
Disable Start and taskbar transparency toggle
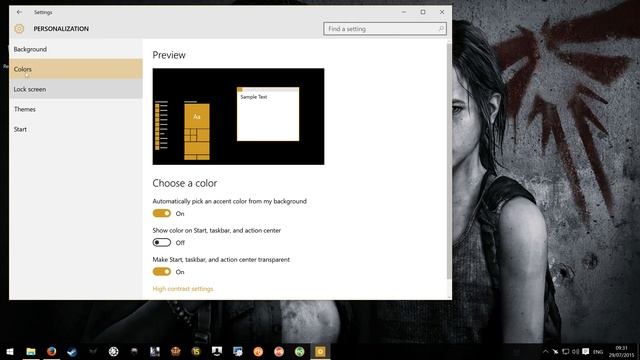[162, 271]
